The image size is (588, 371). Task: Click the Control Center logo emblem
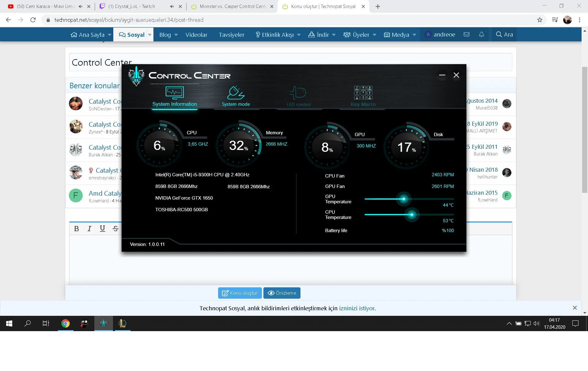click(x=136, y=76)
